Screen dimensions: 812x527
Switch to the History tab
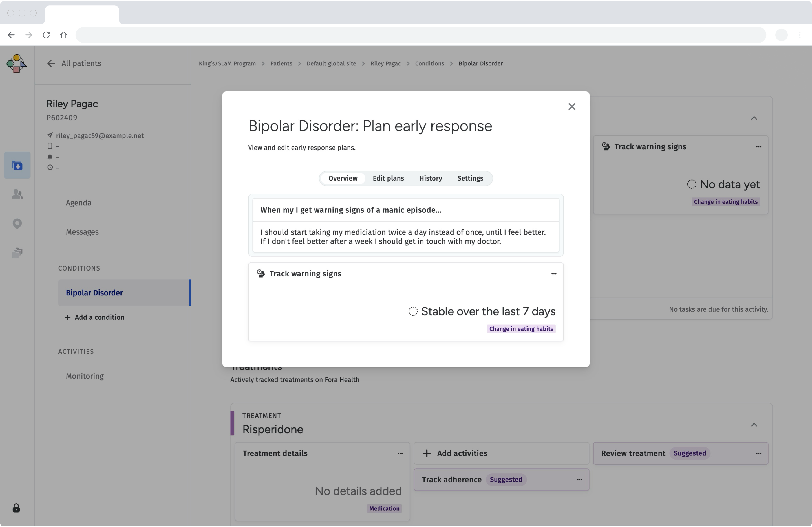[x=430, y=178]
